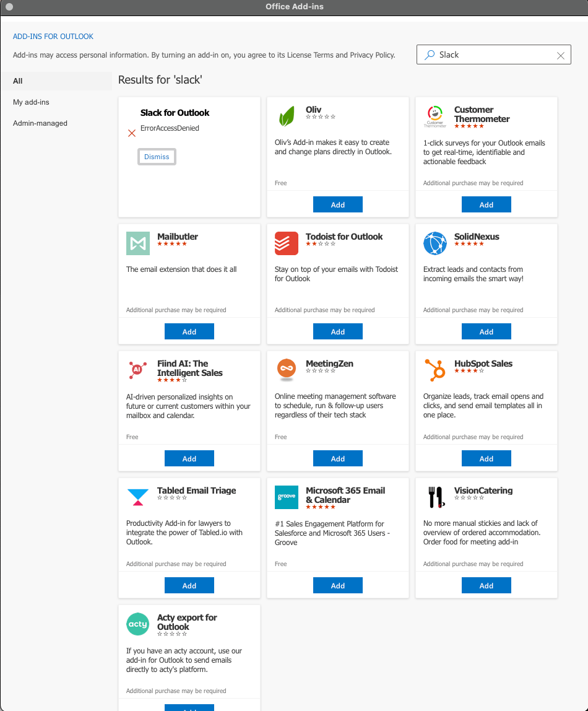Open the Admin-managed category
Screen dimensions: 588x711
pos(40,123)
